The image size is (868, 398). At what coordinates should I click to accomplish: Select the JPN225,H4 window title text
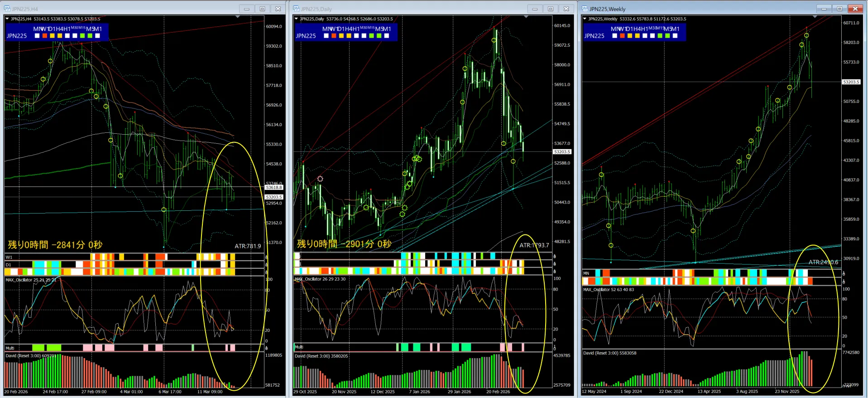tap(25, 9)
